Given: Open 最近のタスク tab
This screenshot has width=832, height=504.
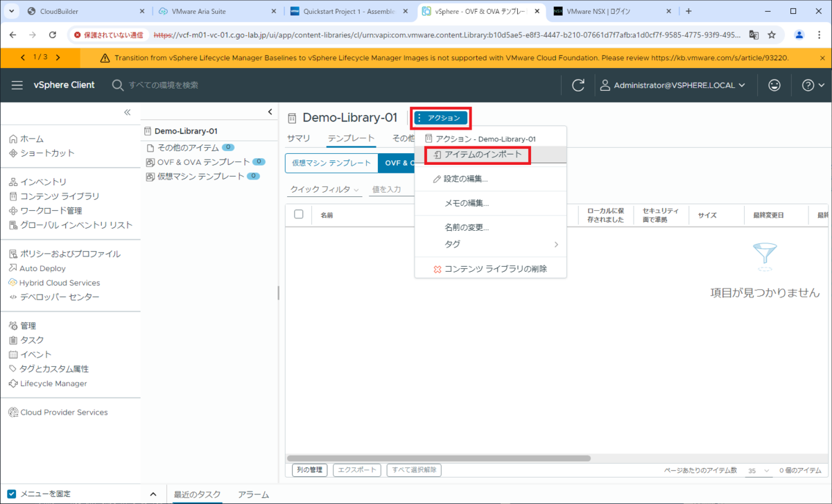Looking at the screenshot, I should [x=197, y=494].
